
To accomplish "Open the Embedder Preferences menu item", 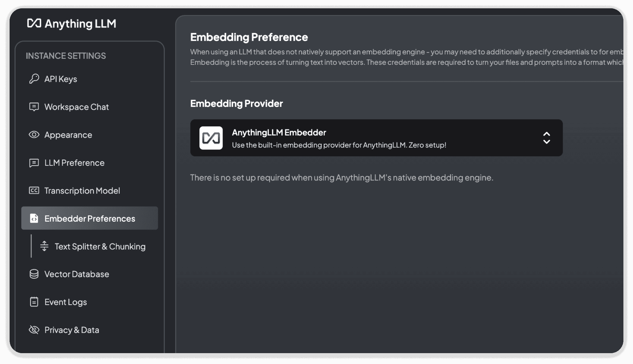I will pyautogui.click(x=90, y=218).
